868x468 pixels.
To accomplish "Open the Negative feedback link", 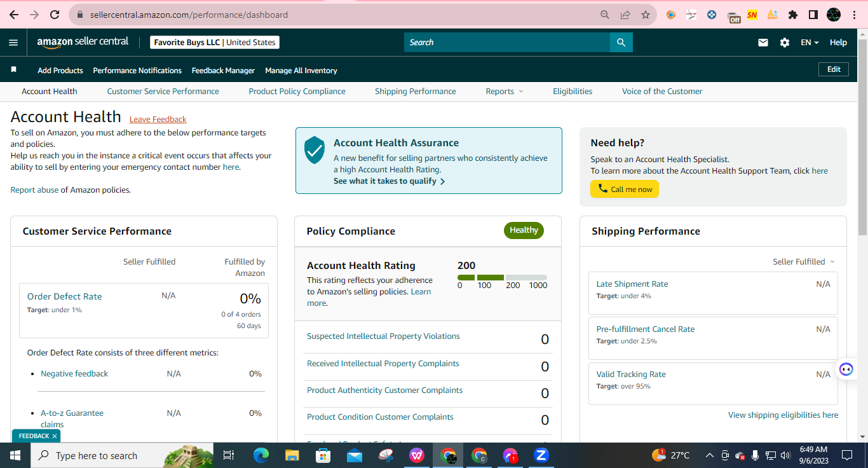I will point(74,374).
